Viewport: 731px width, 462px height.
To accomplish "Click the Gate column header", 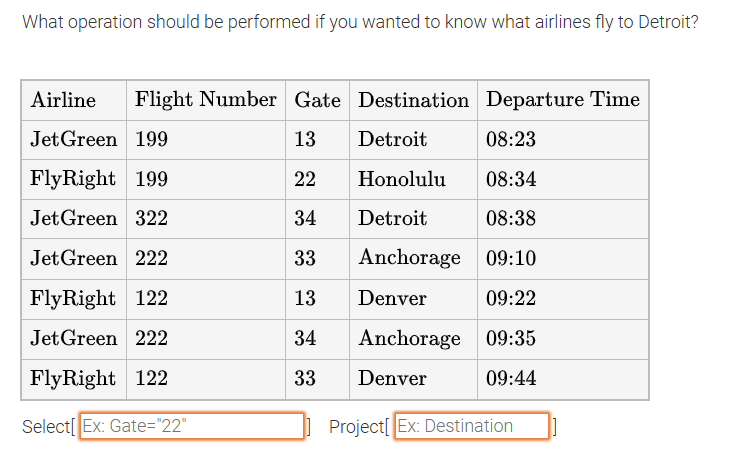I will click(317, 100).
